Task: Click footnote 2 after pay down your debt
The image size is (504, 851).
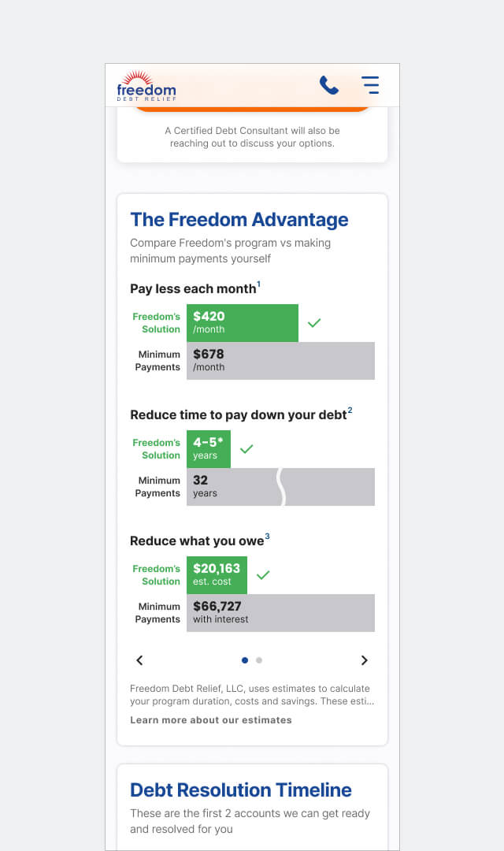Action: click(350, 410)
